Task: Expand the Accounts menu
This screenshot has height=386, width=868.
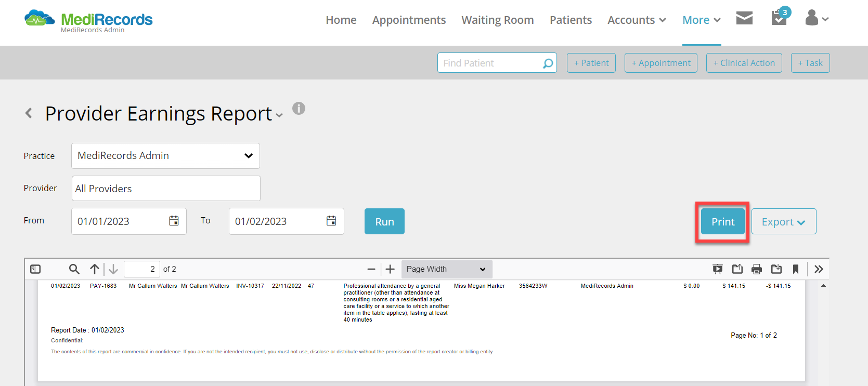Action: pyautogui.click(x=637, y=20)
